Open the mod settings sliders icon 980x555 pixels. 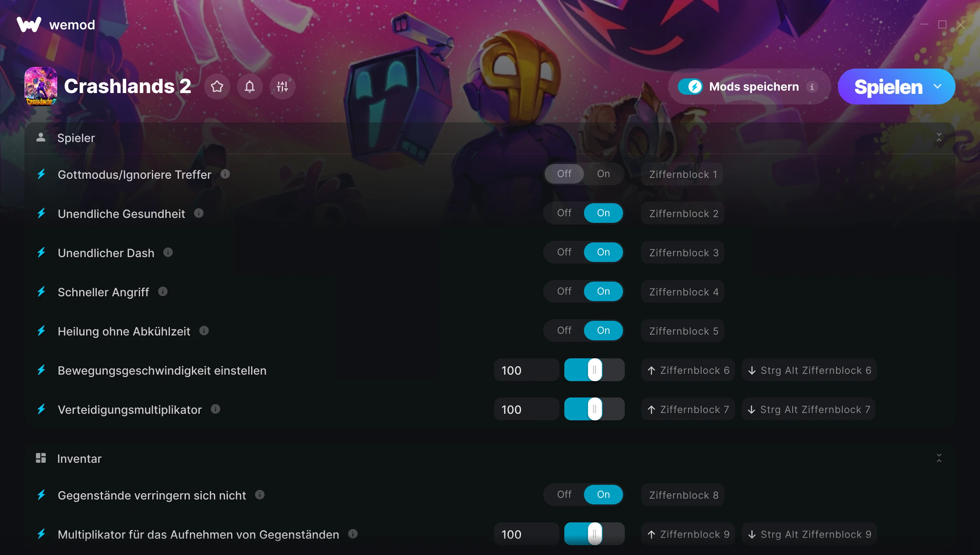pos(282,87)
